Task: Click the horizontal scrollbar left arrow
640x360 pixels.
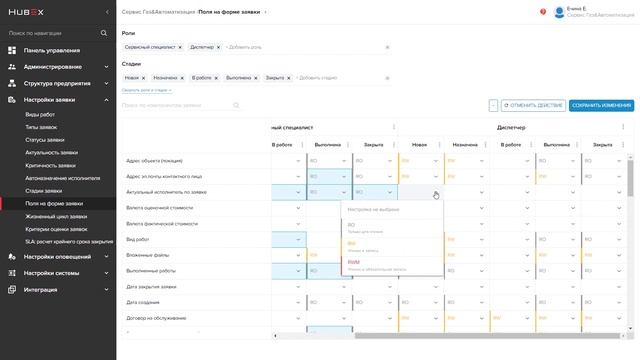Action: 275,336
